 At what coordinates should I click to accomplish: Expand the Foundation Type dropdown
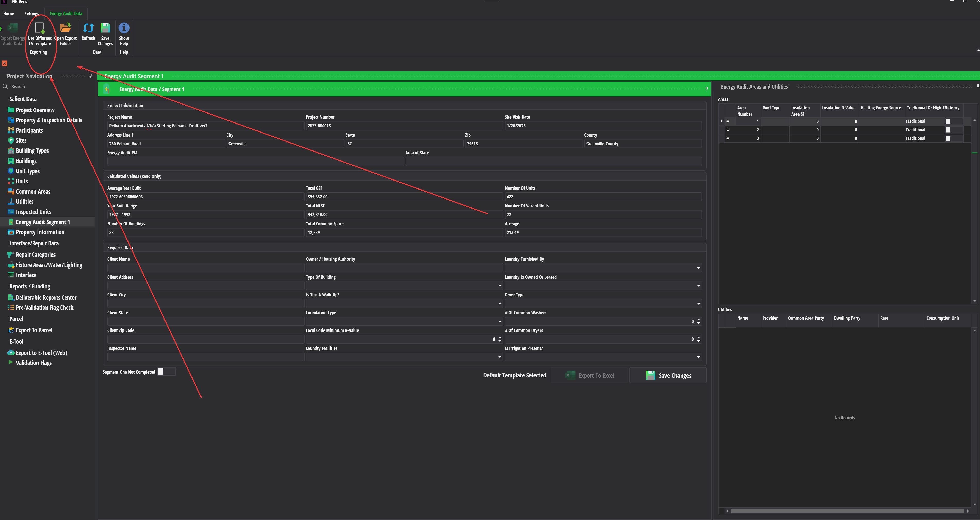(x=500, y=321)
